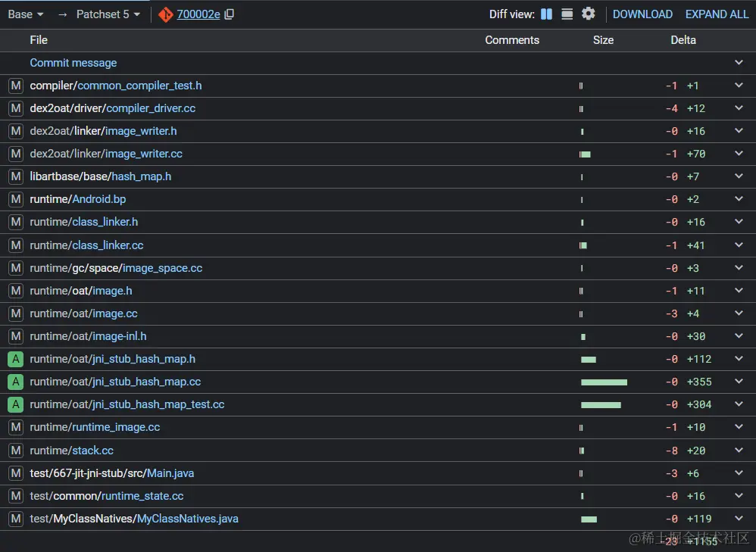Click the EXPAND ALL button

tap(717, 14)
